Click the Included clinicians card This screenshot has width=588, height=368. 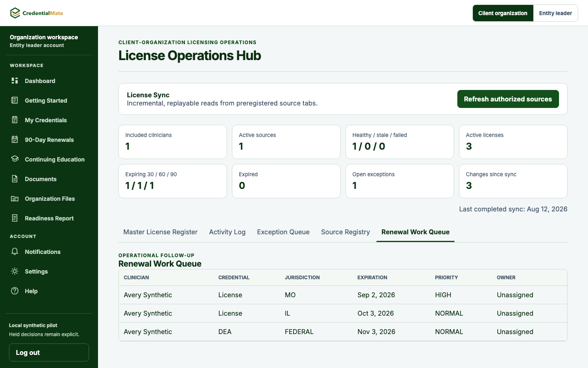(x=173, y=142)
